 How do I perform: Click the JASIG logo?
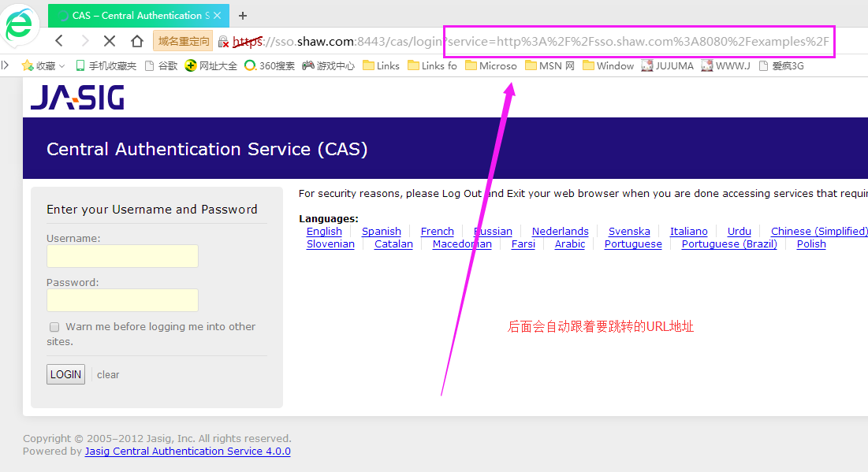tap(77, 98)
